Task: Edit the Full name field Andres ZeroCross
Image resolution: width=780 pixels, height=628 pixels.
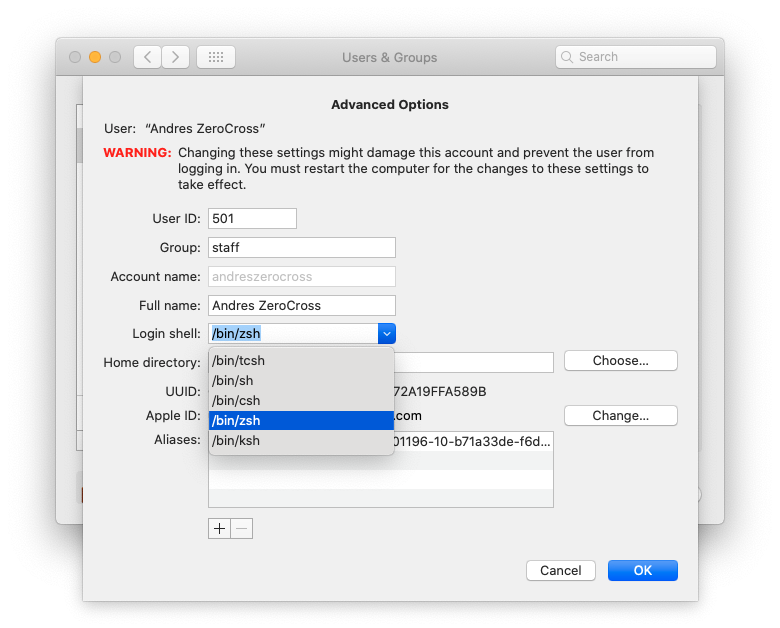Action: (301, 305)
